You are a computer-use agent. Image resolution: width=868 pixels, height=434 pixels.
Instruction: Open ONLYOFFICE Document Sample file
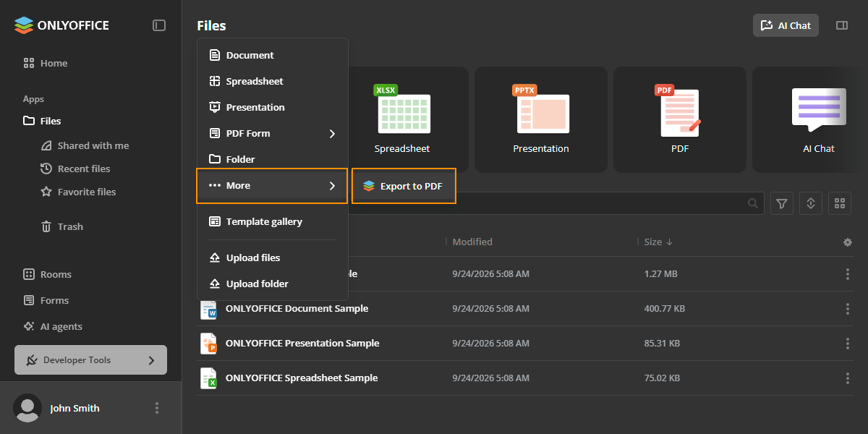(x=297, y=308)
